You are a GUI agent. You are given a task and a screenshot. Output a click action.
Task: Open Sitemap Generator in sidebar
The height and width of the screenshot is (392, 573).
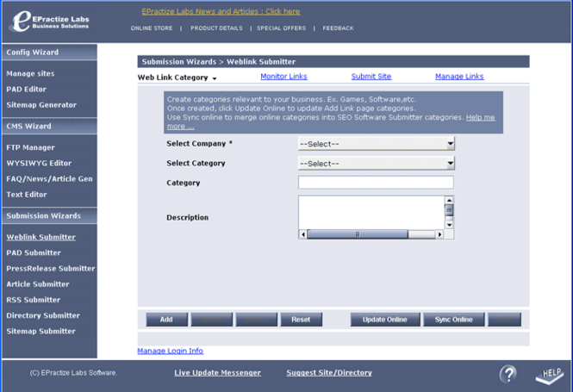tap(41, 105)
